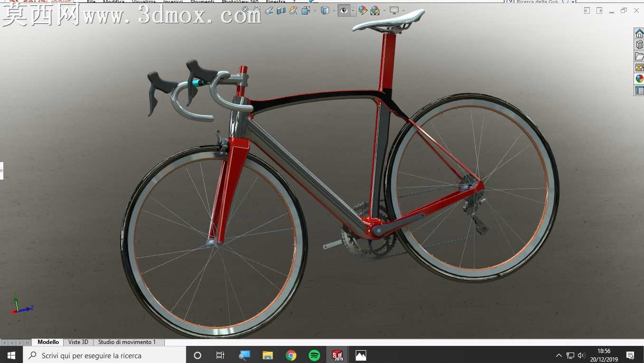The height and width of the screenshot is (363, 644).
Task: Open the Section View tool
Action: click(281, 10)
